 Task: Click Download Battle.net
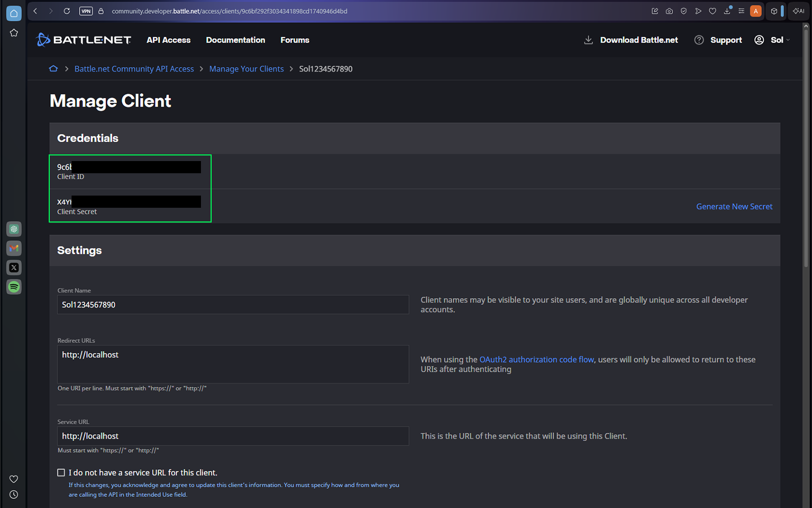(x=631, y=40)
